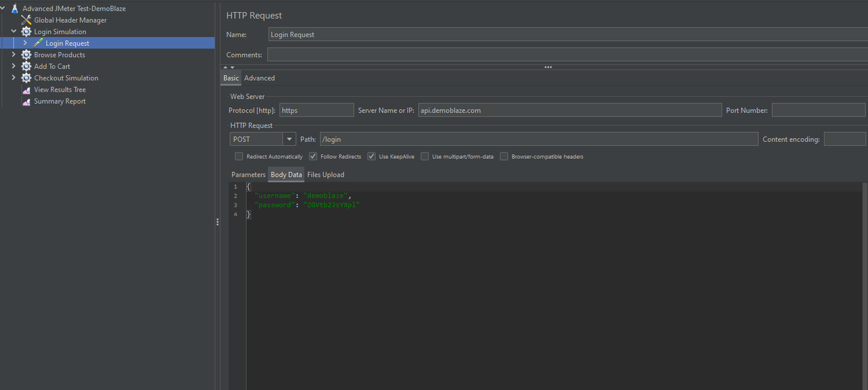Uncheck the Use KeepAlive checkbox
Screen dimensions: 868x390
[371, 157]
